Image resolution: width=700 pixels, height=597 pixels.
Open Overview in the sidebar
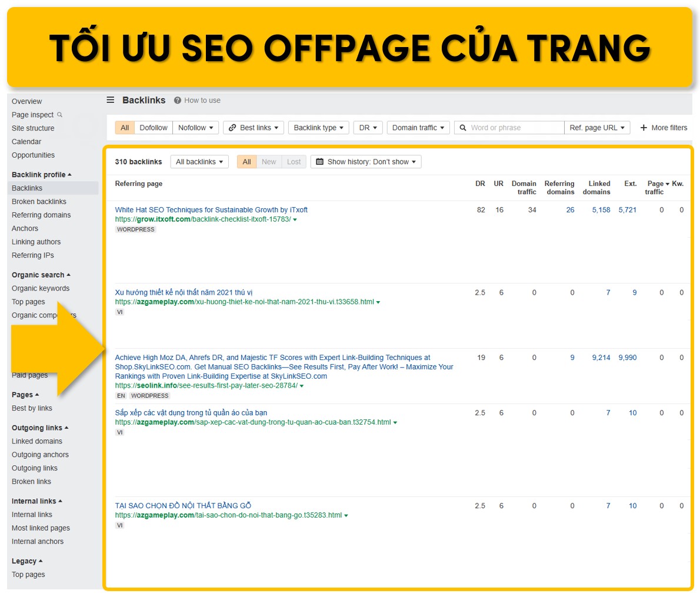coord(27,101)
